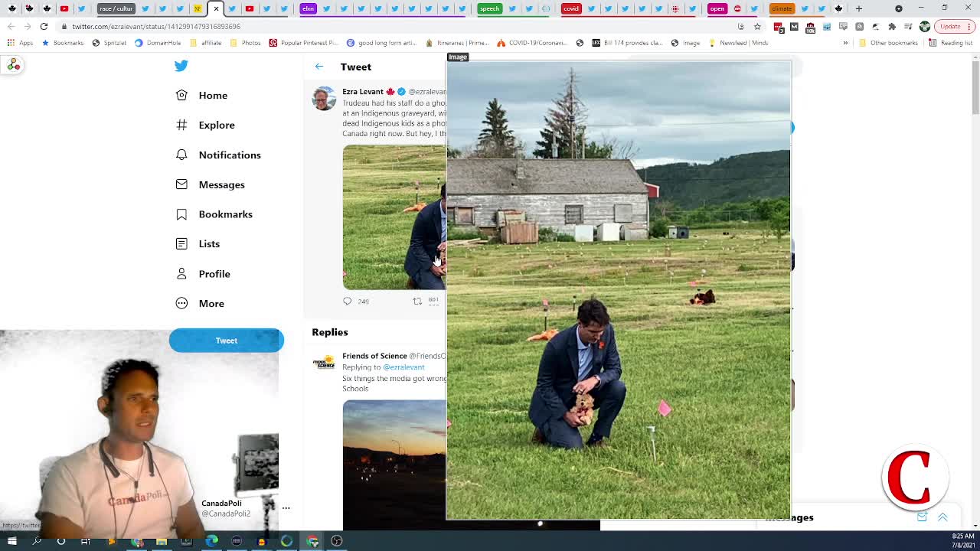Image resolution: width=980 pixels, height=551 pixels.
Task: Open the Chrome Extensions puzzle icon
Action: pyautogui.click(x=891, y=26)
